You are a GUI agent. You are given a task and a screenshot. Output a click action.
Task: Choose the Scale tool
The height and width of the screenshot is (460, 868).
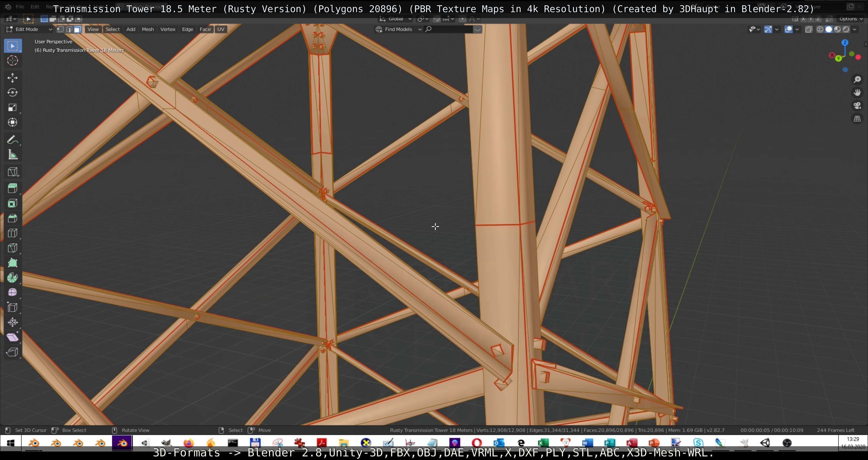click(13, 107)
